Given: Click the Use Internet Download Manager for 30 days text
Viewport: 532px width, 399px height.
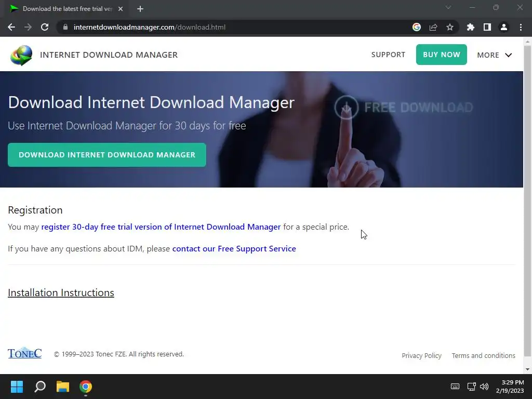Looking at the screenshot, I should pos(127,126).
